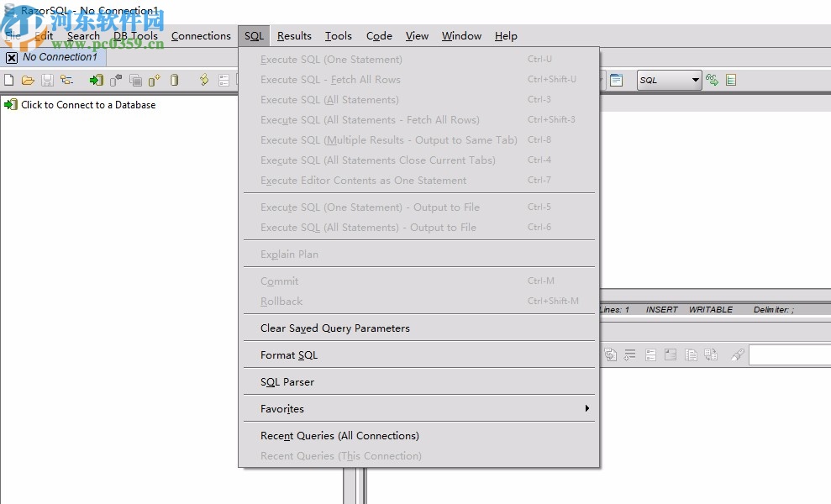Click Commit menu entry
The height and width of the screenshot is (504, 831).
418,281
